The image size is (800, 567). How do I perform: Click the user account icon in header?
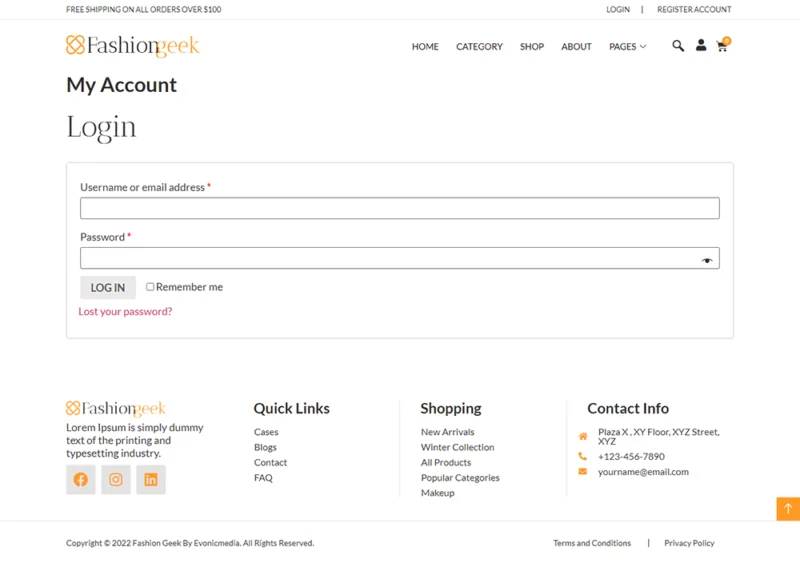[701, 45]
